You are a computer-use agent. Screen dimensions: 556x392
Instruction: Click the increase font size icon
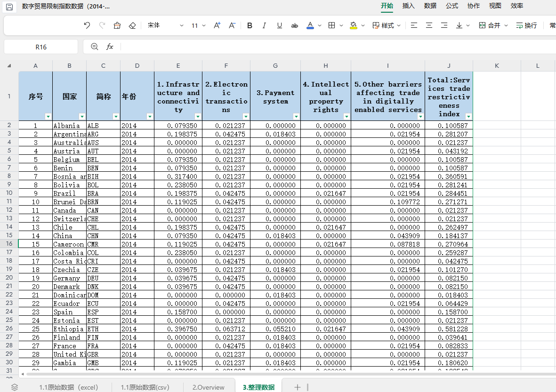tap(217, 25)
